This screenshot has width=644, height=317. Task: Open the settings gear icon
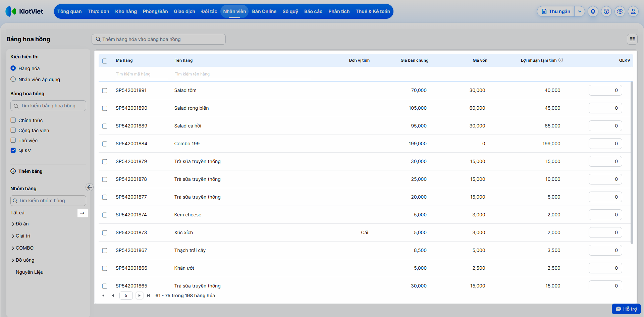coord(620,11)
